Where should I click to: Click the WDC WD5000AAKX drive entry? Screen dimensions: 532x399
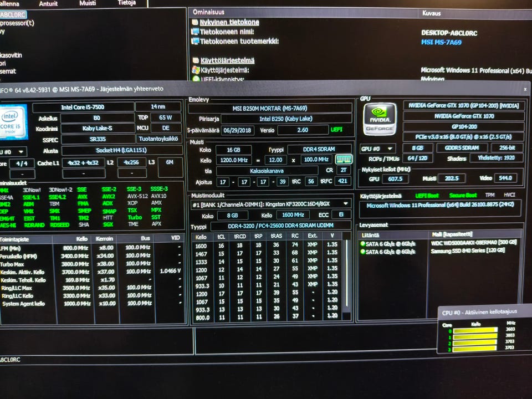click(474, 243)
